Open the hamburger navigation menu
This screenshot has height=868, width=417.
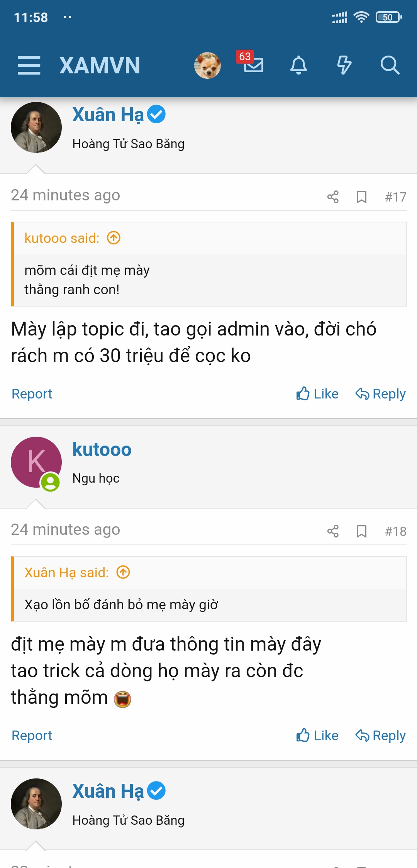point(29,65)
